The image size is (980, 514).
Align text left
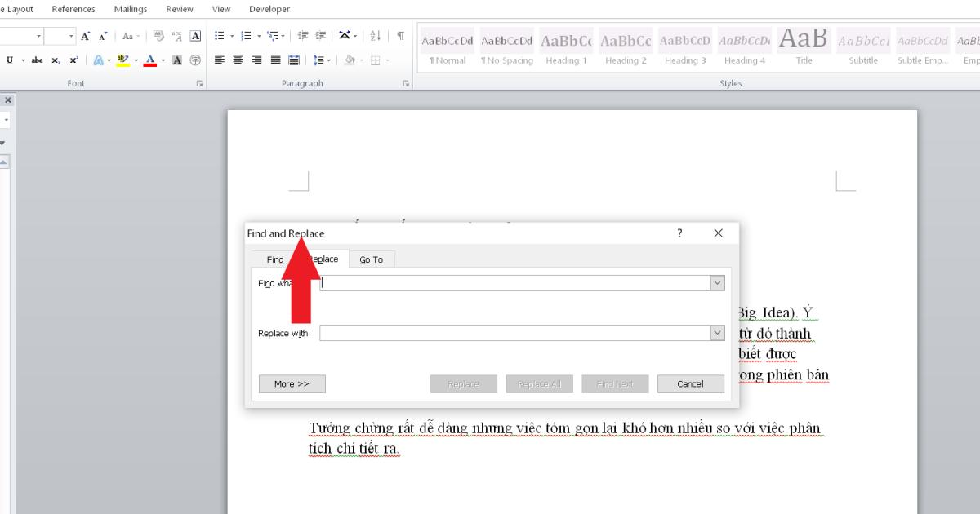click(220, 60)
